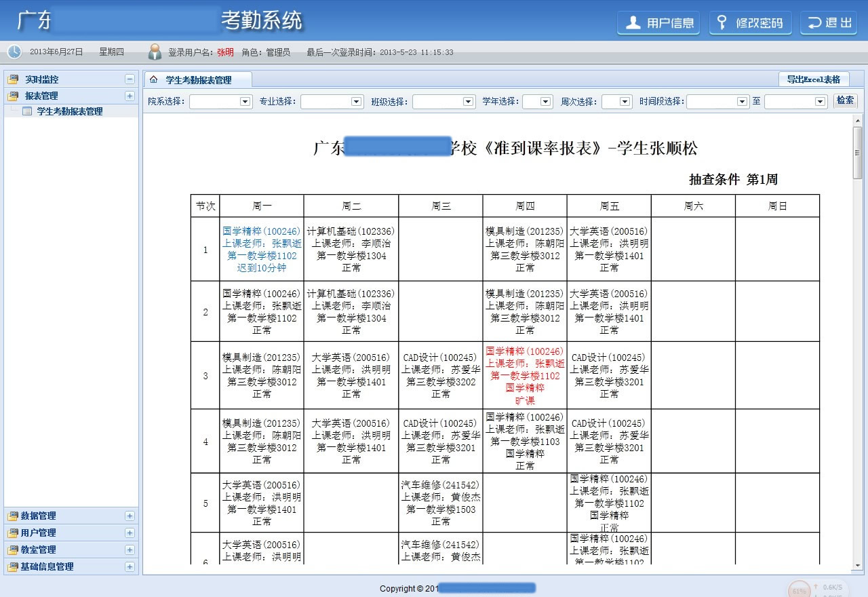Image resolution: width=868 pixels, height=597 pixels.
Task: Click the 检索 search button
Action: pos(845,100)
